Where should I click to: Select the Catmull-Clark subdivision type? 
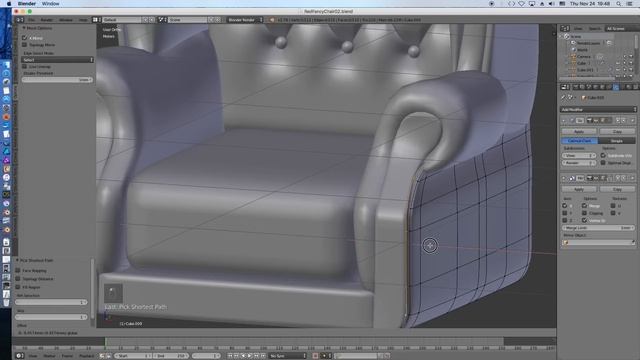pos(580,141)
